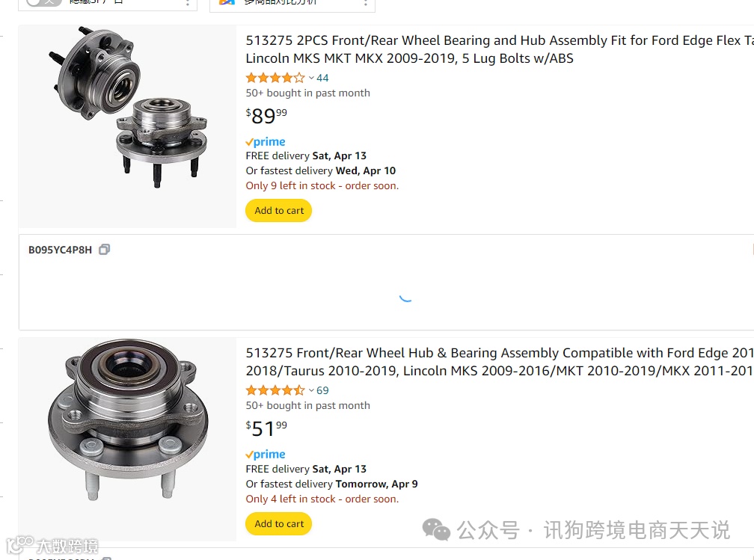Open the single wheel hub product image
This screenshot has width=754, height=560.
click(x=128, y=419)
